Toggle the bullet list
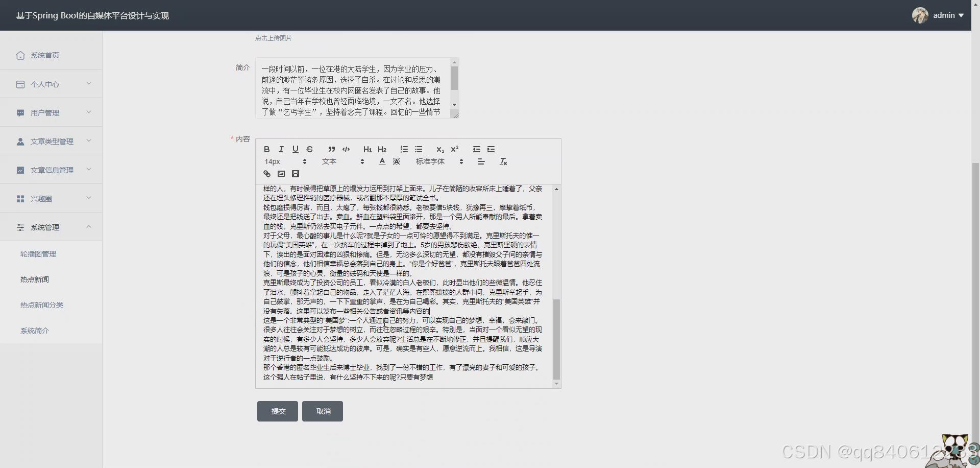The image size is (980, 468). pos(419,149)
